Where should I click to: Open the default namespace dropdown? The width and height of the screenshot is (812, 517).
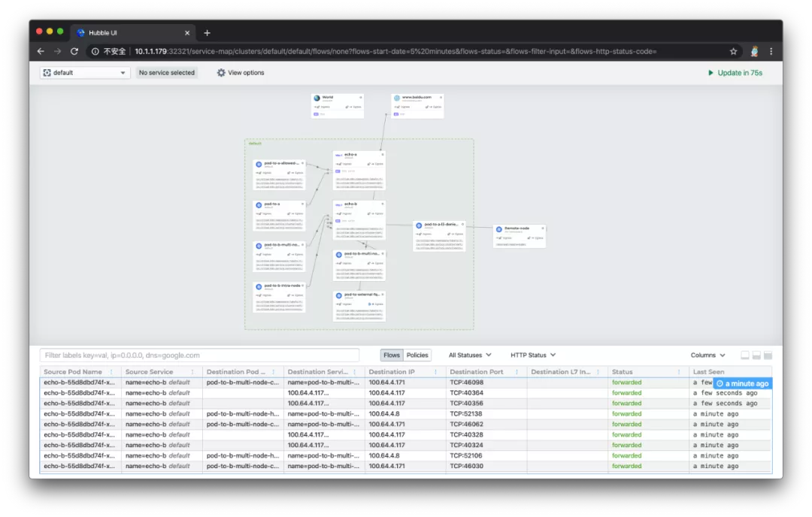pyautogui.click(x=84, y=72)
